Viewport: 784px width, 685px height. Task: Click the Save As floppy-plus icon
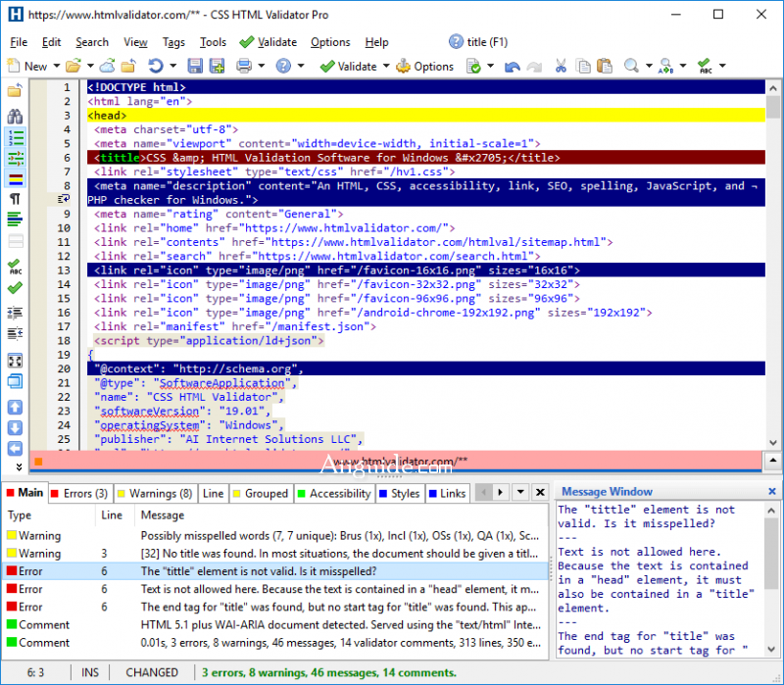point(217,66)
